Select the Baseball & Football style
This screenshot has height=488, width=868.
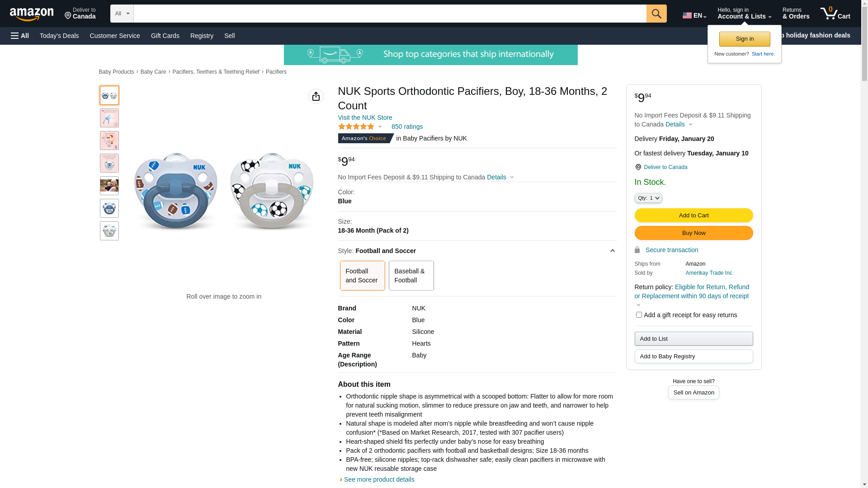pyautogui.click(x=410, y=276)
